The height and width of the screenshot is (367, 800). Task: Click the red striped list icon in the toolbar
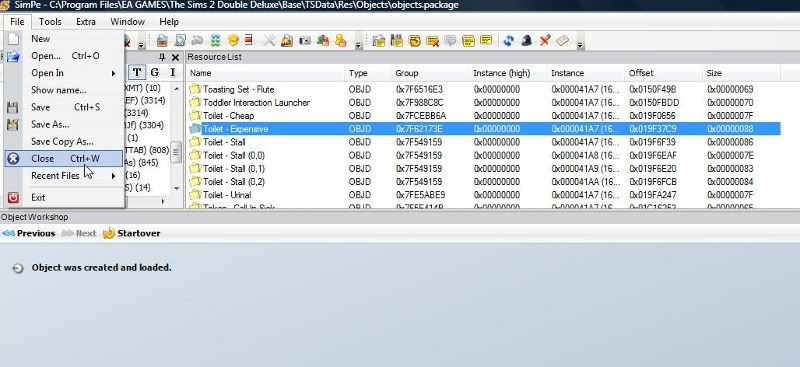249,40
